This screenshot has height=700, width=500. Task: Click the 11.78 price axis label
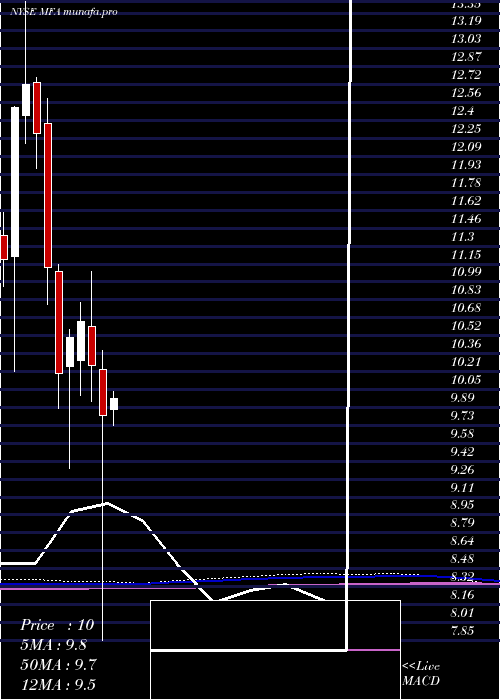point(466,183)
